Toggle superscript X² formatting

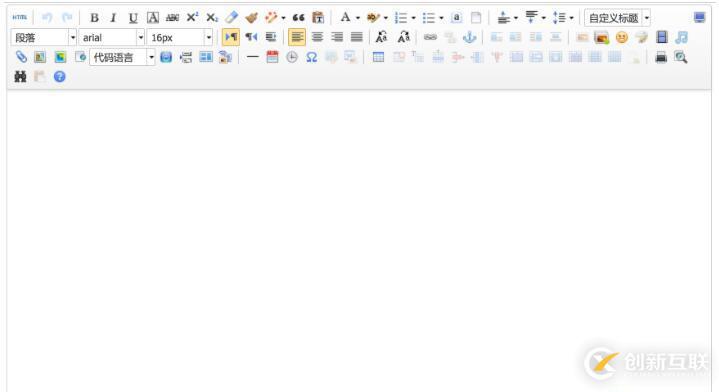coord(192,17)
